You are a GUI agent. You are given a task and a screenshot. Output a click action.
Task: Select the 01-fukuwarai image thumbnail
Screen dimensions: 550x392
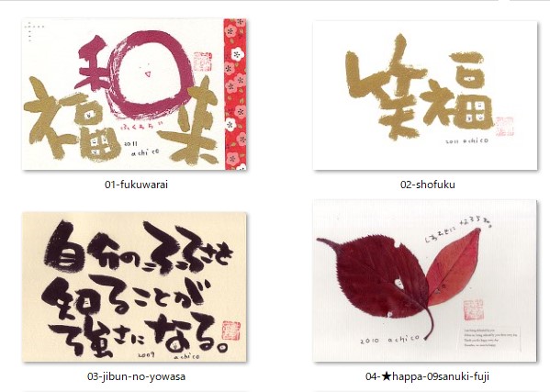134,95
